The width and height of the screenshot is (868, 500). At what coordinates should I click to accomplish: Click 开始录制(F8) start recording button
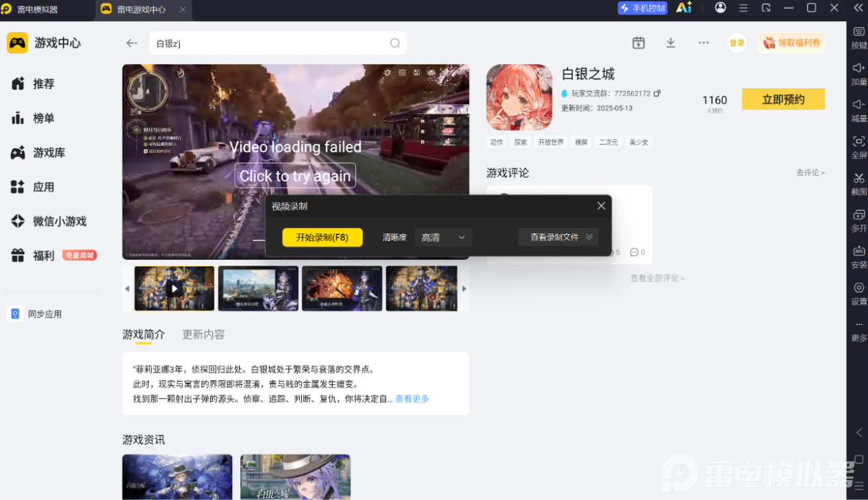(x=322, y=237)
